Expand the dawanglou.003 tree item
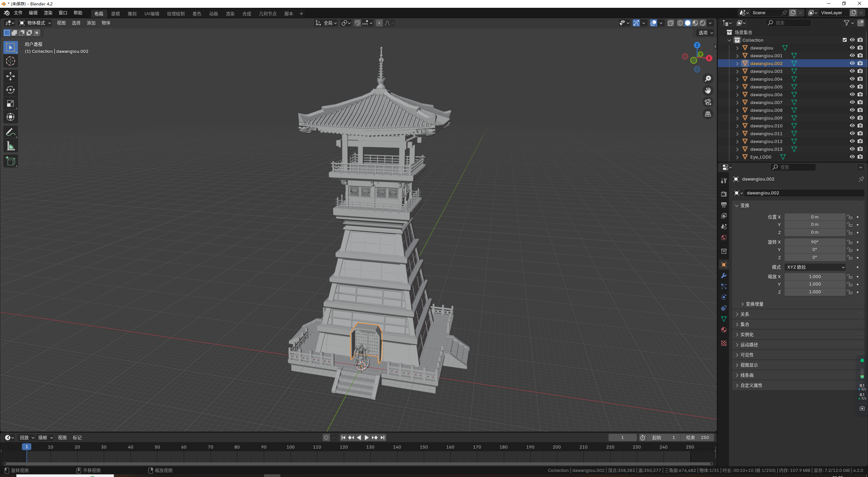The image size is (868, 477). pos(737,71)
